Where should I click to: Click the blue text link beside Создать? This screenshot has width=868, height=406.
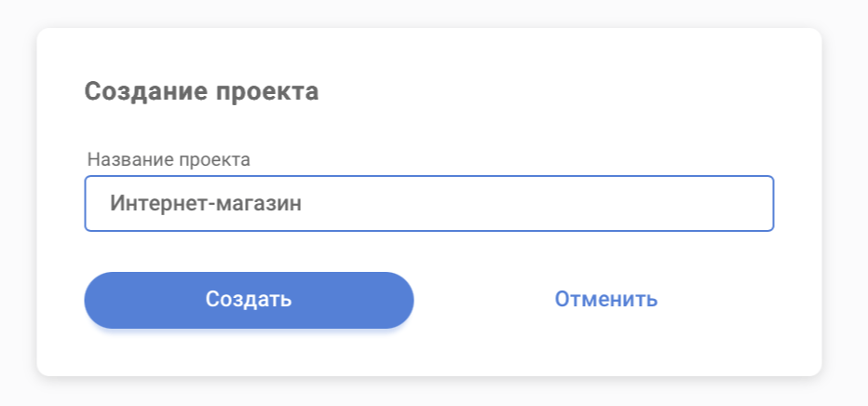[606, 299]
